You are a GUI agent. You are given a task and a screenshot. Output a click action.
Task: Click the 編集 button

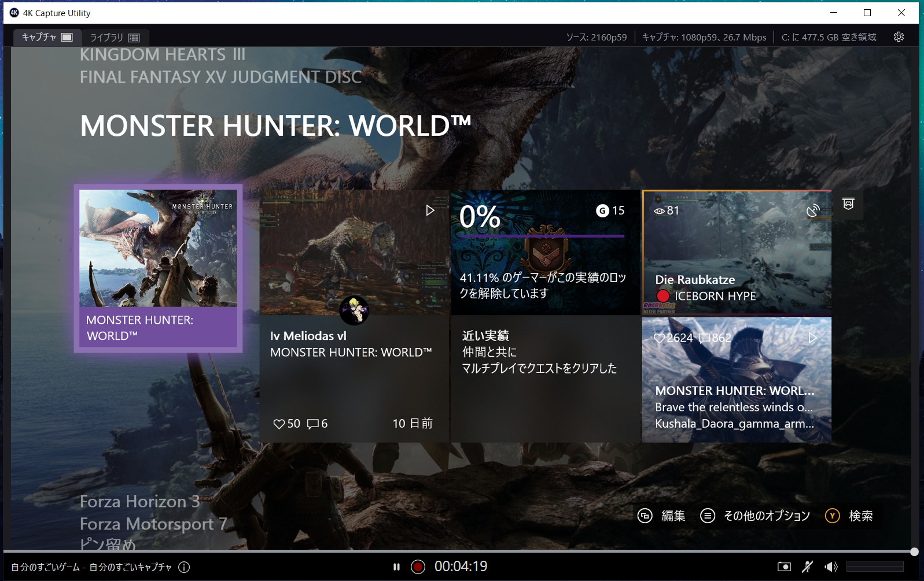click(x=661, y=516)
